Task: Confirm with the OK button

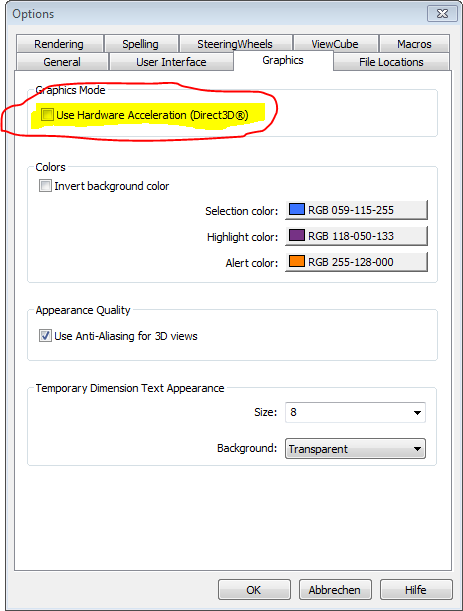Action: (x=254, y=590)
